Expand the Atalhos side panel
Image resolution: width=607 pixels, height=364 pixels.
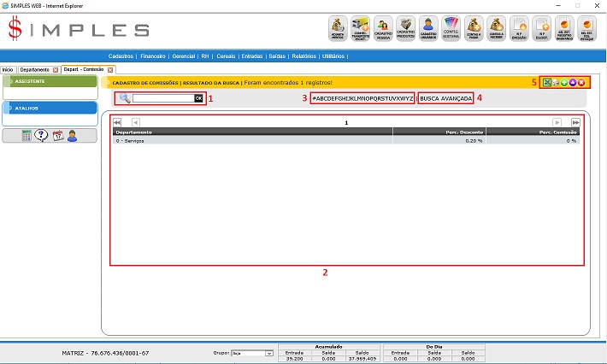click(50, 109)
